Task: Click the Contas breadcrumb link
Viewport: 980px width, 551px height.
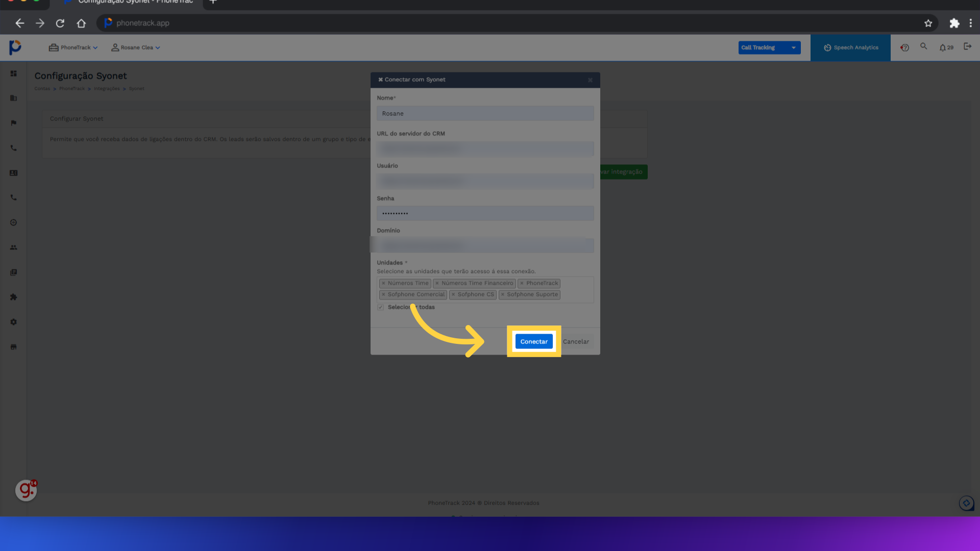Action: point(42,89)
